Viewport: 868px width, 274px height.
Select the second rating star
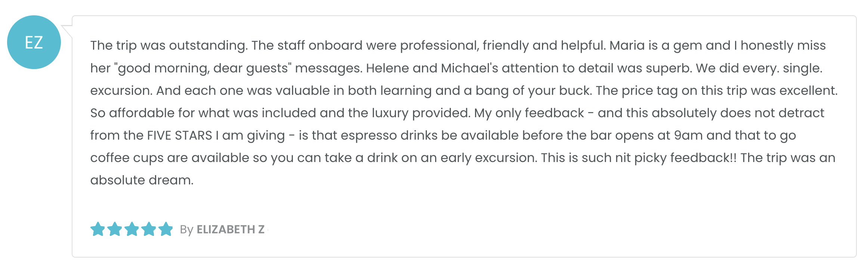tap(115, 229)
